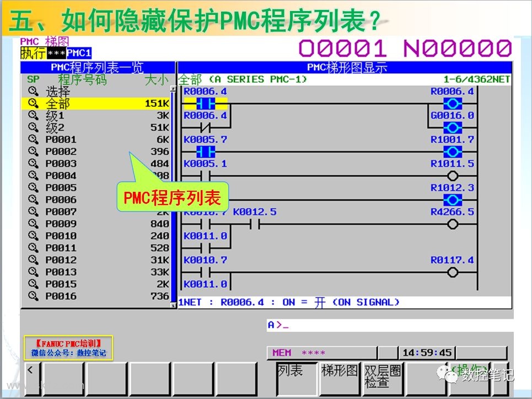Click the highlighted R0006.4 normally-open contact
532x399 pixels.
pos(206,103)
